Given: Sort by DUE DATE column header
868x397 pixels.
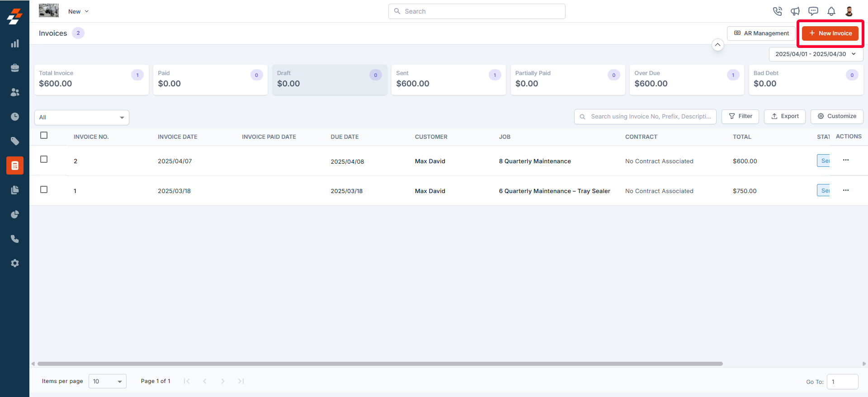Looking at the screenshot, I should point(344,137).
